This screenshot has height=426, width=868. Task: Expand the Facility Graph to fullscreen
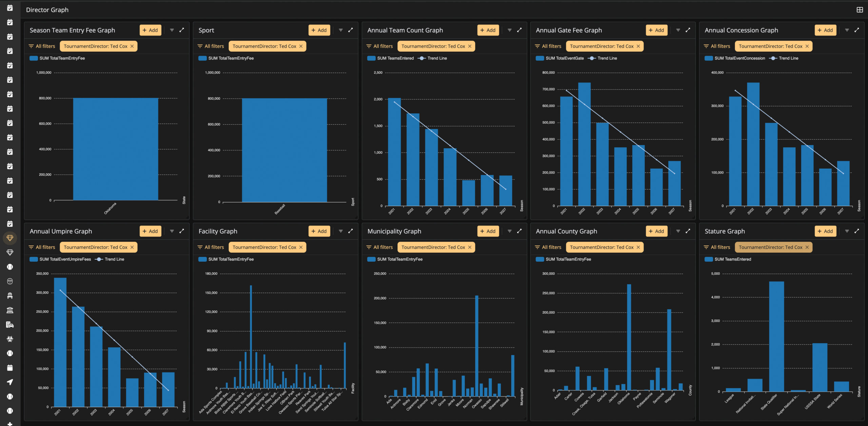pos(351,231)
